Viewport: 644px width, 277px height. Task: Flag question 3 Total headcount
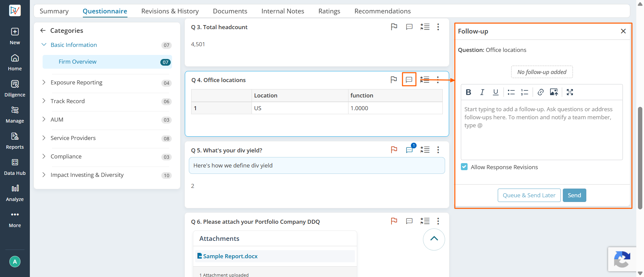coord(394,27)
